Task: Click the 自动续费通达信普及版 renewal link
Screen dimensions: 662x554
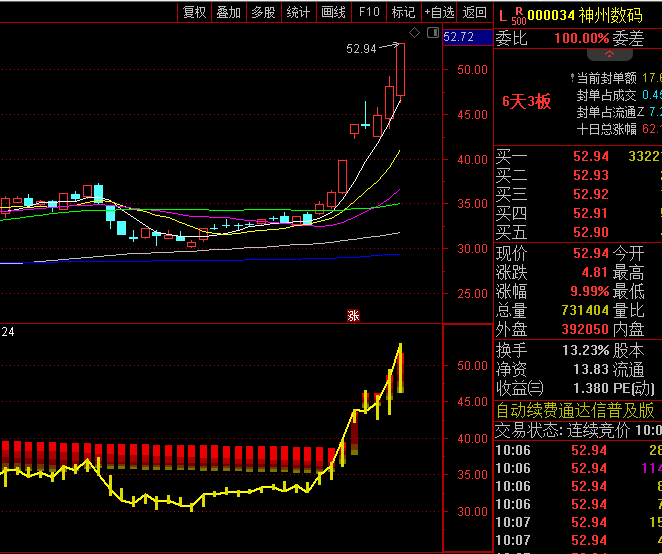Action: click(576, 410)
